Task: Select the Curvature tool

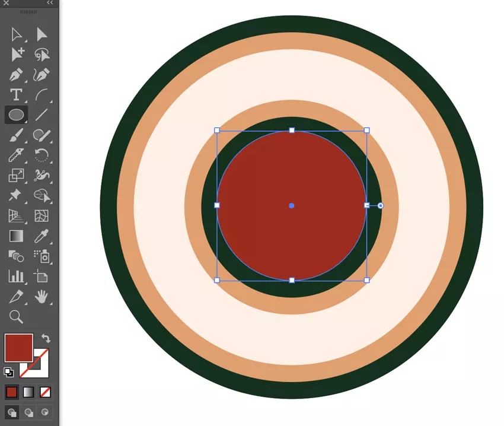Action: (x=42, y=75)
